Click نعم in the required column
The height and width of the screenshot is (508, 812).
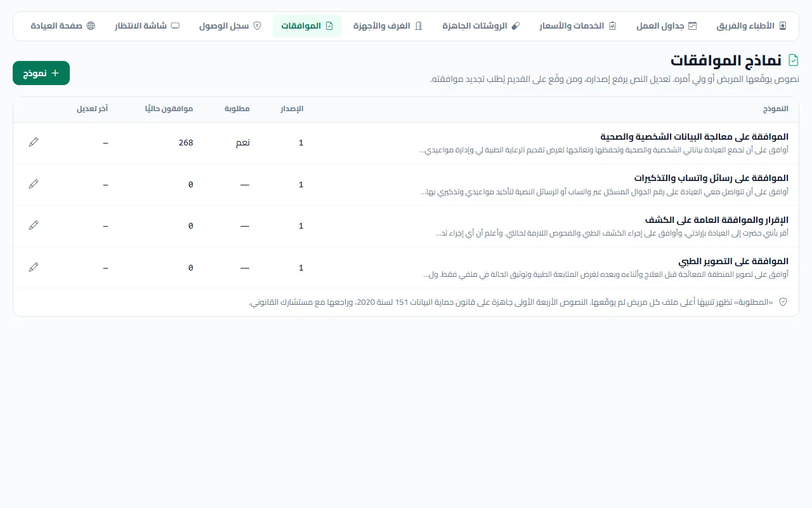point(243,143)
